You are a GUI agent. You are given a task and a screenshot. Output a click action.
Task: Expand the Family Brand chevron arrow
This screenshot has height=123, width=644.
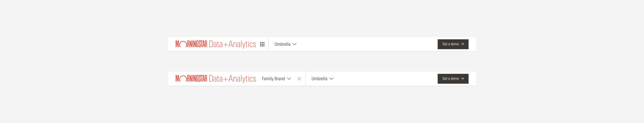289,79
